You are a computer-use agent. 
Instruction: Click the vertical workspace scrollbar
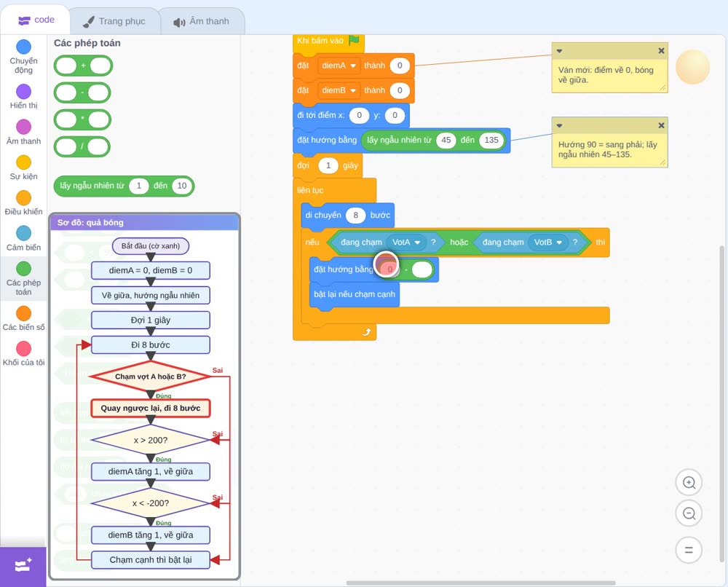[x=721, y=404]
